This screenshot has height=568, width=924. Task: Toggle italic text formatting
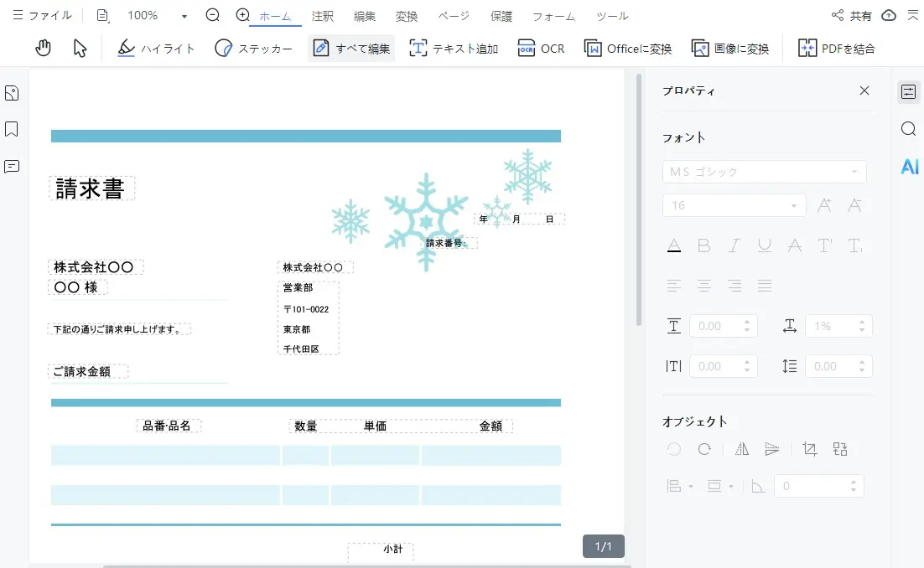coord(734,245)
